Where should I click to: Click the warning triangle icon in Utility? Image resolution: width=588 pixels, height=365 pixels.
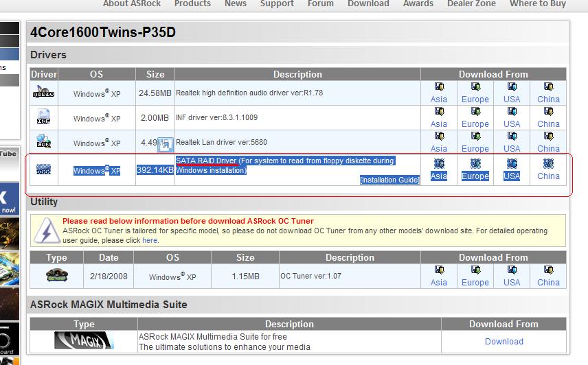point(47,231)
